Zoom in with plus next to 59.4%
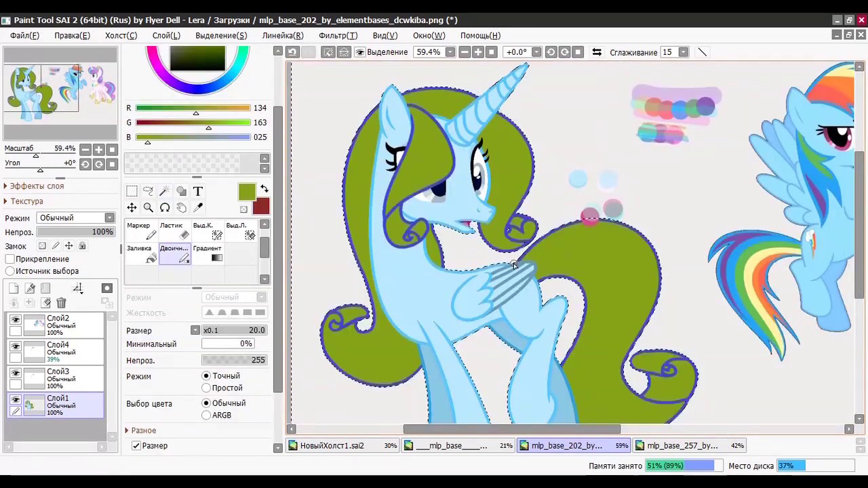This screenshot has height=488, width=868. 478,52
